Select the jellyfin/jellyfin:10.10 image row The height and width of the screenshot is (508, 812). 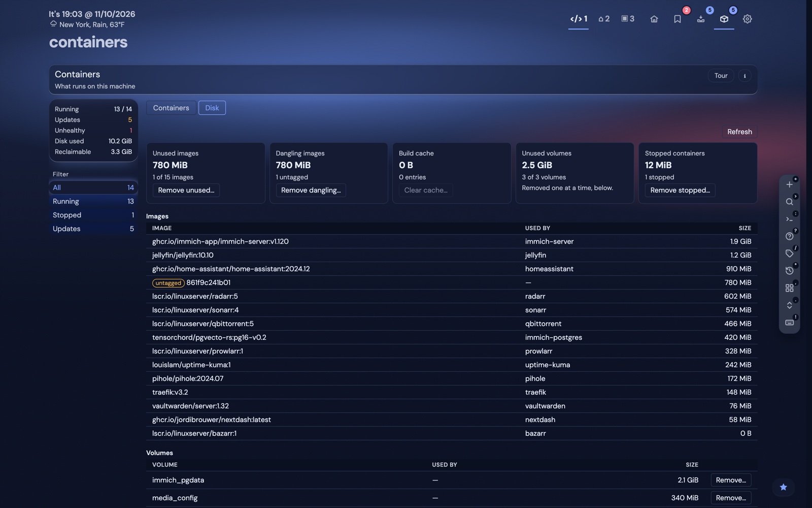tap(452, 255)
